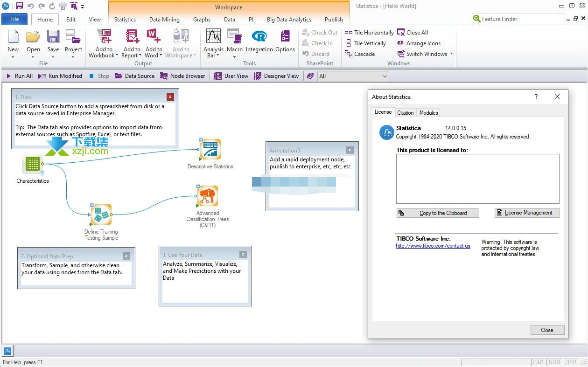Click Data Source button

(x=134, y=76)
